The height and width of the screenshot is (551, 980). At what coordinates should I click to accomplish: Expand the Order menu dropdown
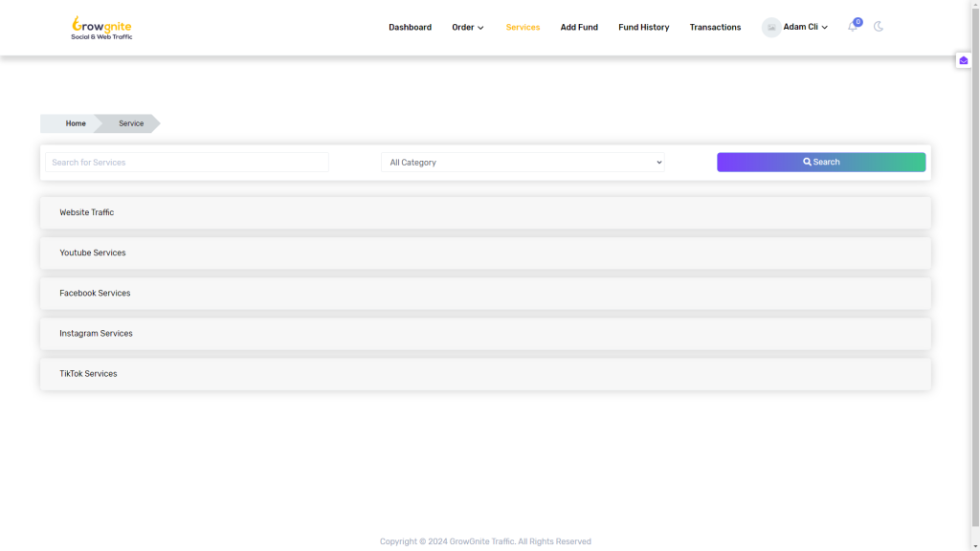point(468,28)
